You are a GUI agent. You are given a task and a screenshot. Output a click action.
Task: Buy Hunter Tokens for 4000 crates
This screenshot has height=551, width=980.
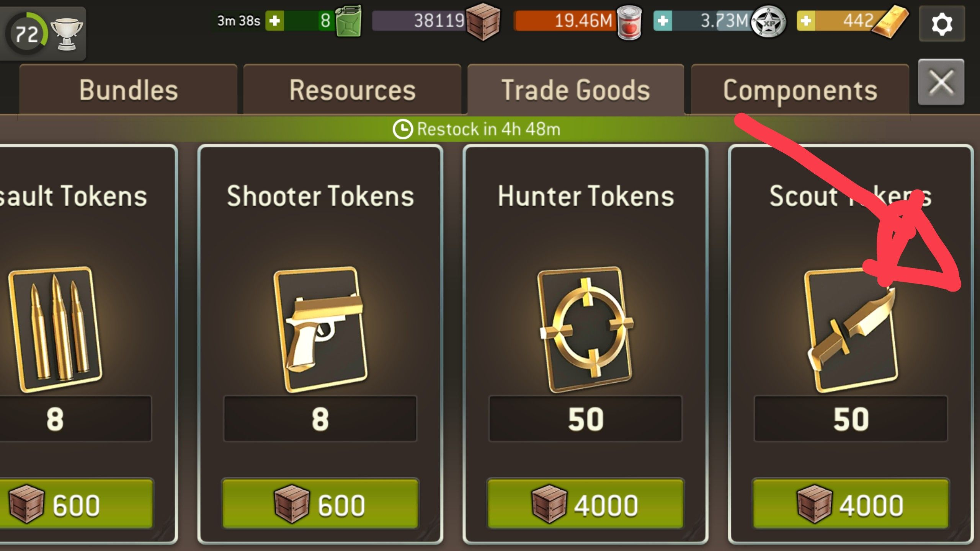point(585,504)
